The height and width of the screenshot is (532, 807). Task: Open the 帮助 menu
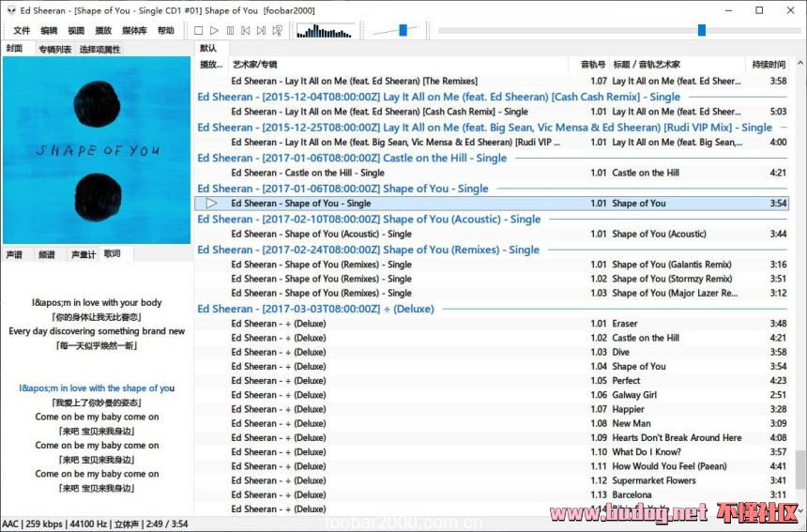pos(166,31)
